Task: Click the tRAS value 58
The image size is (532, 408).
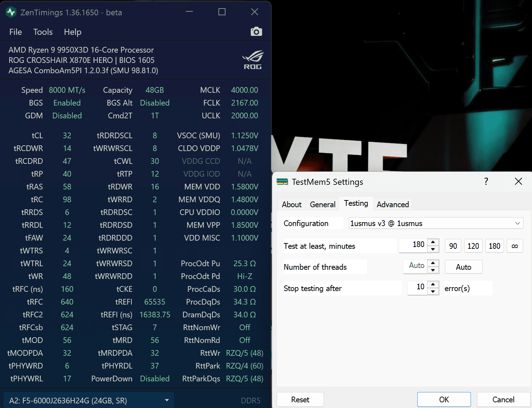Action: (x=67, y=187)
